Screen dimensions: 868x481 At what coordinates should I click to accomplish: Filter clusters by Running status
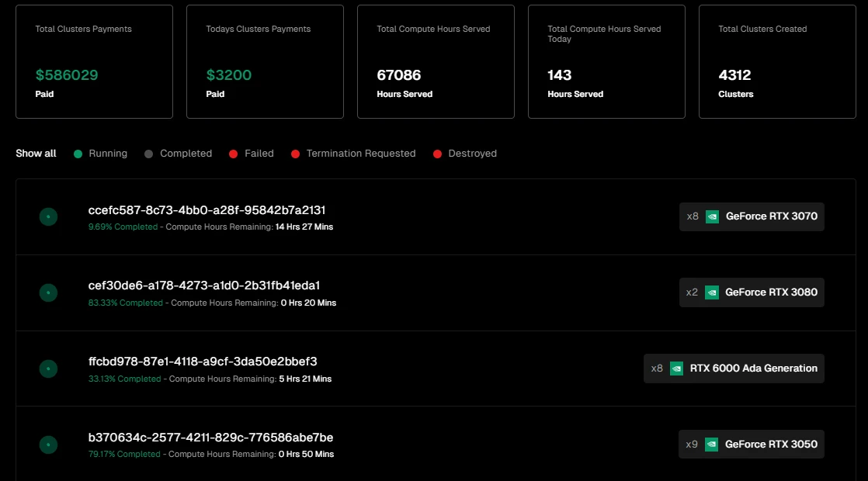point(101,154)
